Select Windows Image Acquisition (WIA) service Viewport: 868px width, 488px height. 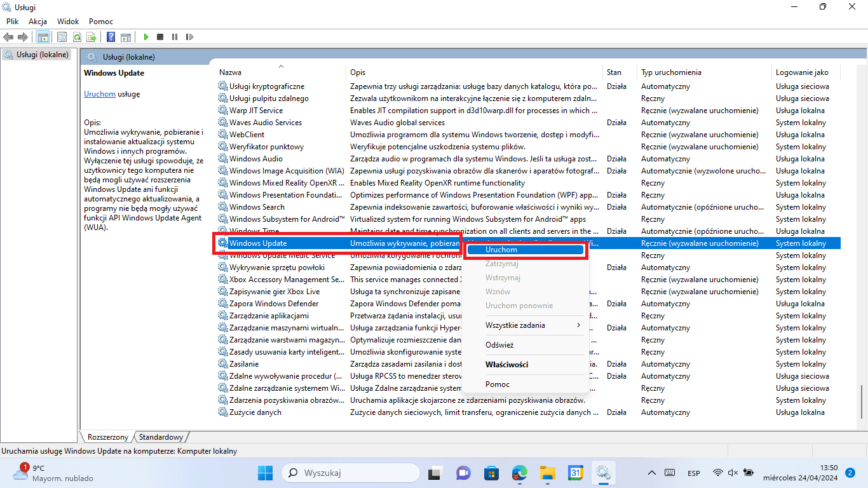coord(528,171)
